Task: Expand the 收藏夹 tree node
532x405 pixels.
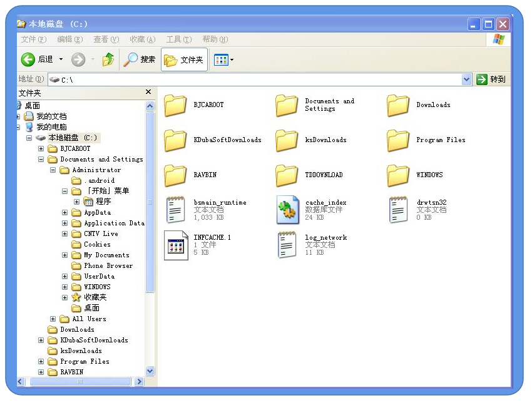Action: point(65,297)
